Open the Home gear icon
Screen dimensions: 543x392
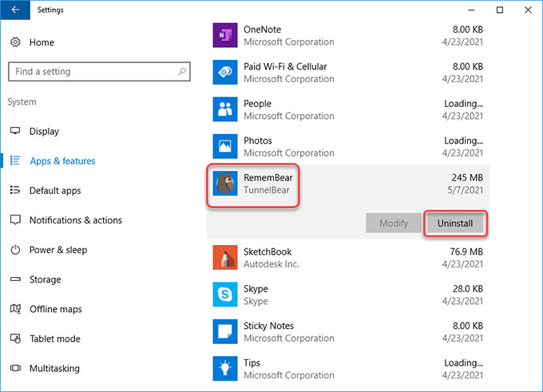15,42
